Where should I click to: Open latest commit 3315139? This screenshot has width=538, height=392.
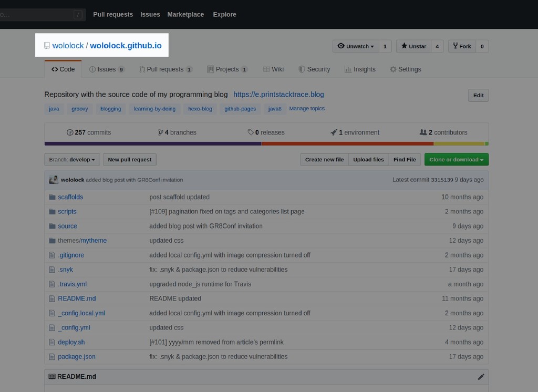coord(442,180)
